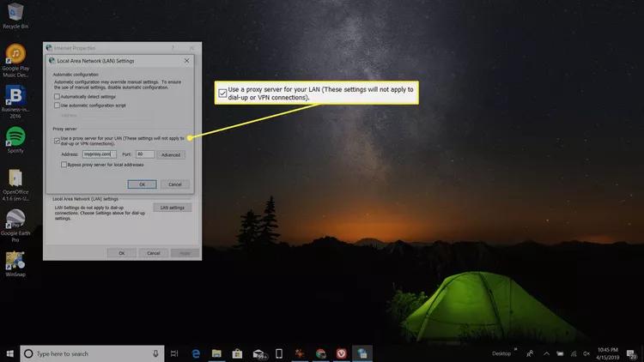
Task: Open Recycle Bin desktop icon
Action: (x=15, y=15)
